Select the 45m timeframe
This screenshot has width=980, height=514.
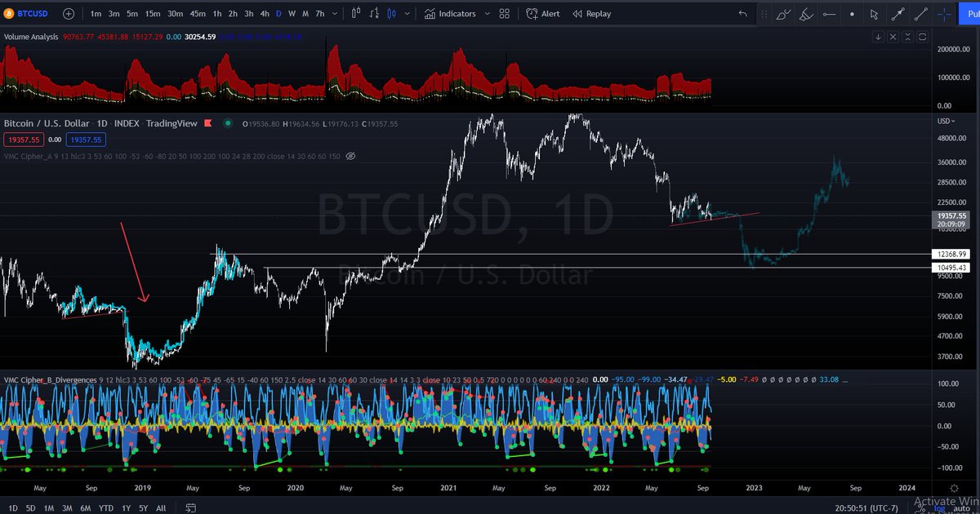(x=198, y=14)
